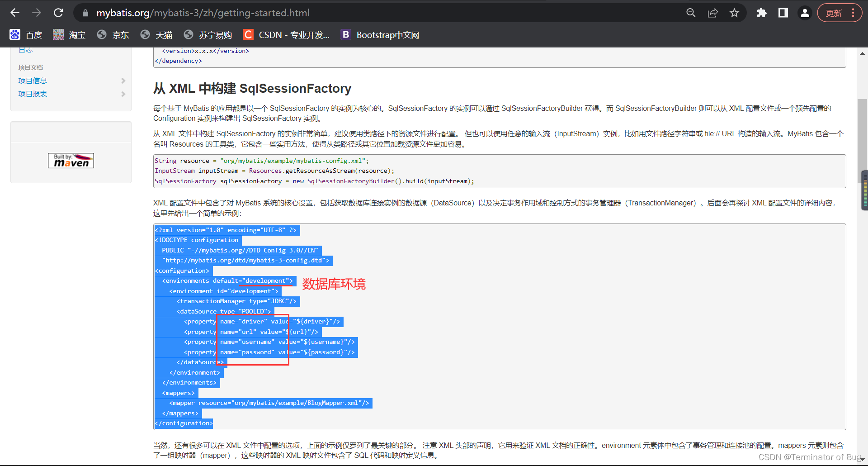
Task: Click the mybatis-config.xml resource code line
Action: [262, 161]
